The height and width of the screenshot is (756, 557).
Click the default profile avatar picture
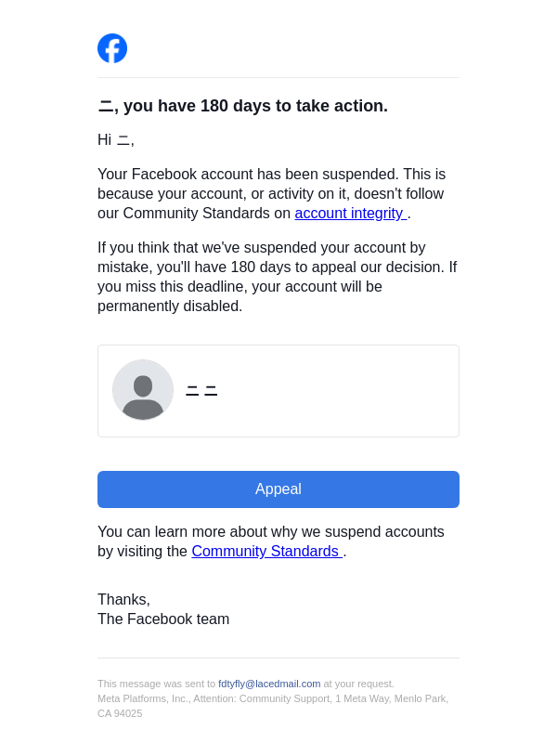click(x=143, y=390)
